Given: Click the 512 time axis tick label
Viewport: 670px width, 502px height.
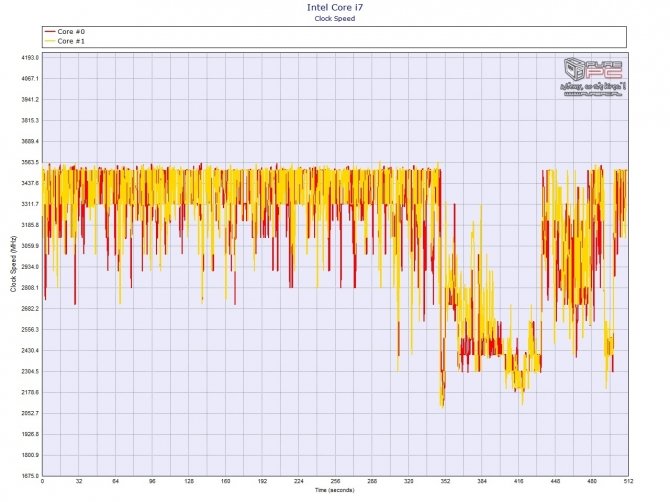Looking at the screenshot, I should click(628, 481).
